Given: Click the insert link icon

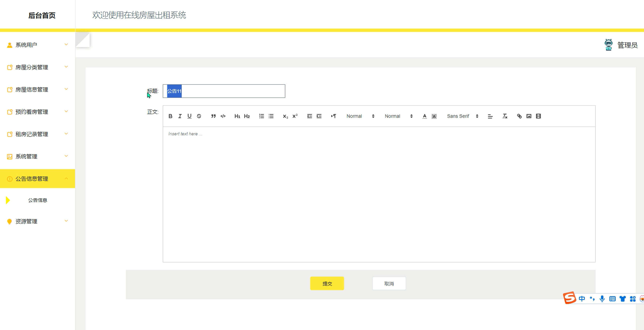Looking at the screenshot, I should tap(519, 116).
